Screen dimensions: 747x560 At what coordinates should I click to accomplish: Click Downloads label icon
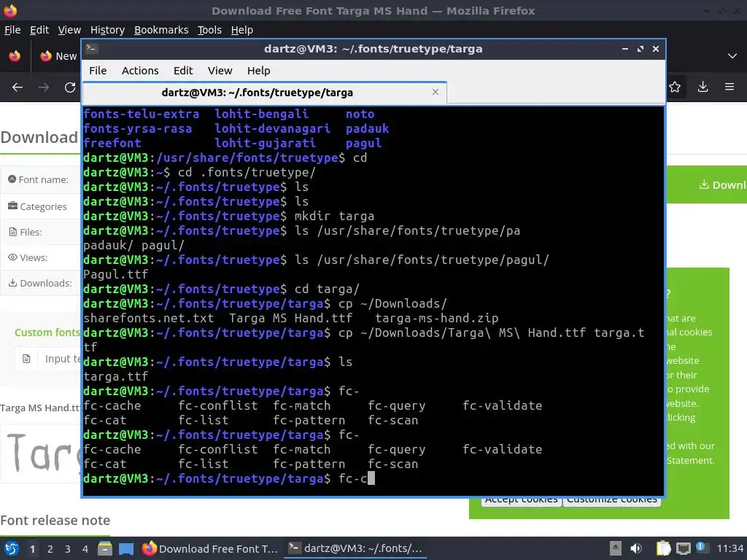click(x=13, y=283)
